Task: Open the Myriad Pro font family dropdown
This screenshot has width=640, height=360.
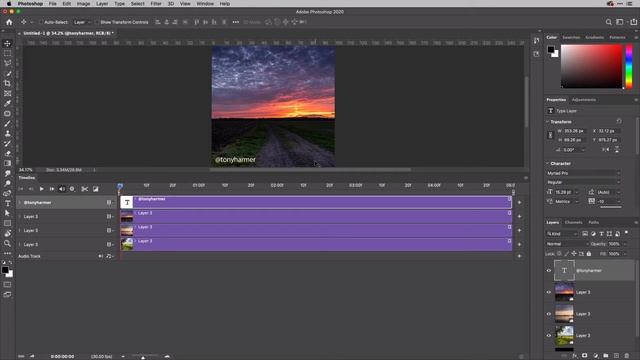Action: (583, 173)
